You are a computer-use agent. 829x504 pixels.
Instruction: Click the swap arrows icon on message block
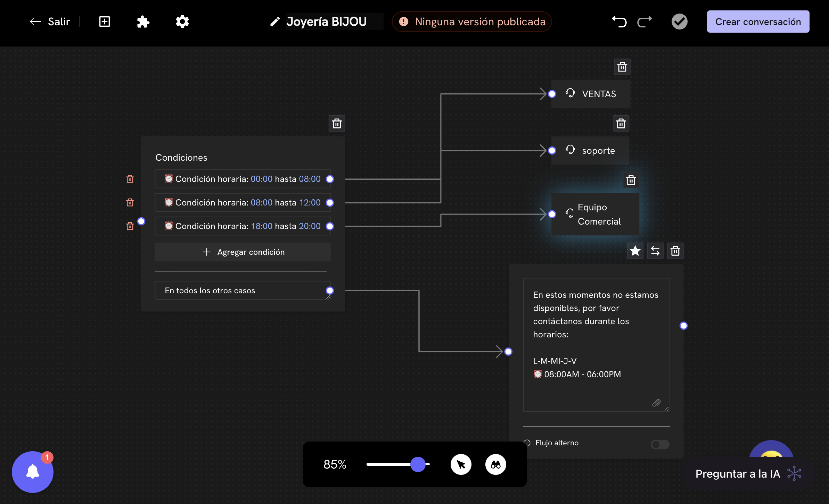(655, 251)
